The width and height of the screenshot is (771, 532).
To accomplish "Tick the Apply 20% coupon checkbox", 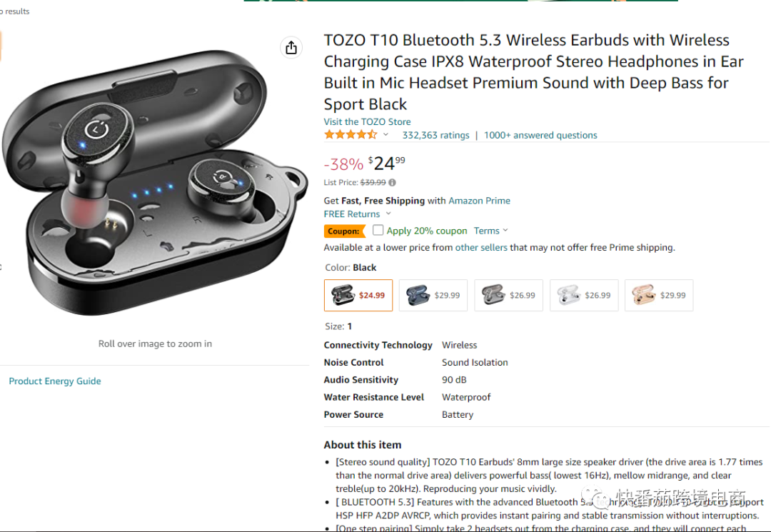I will tap(378, 231).
